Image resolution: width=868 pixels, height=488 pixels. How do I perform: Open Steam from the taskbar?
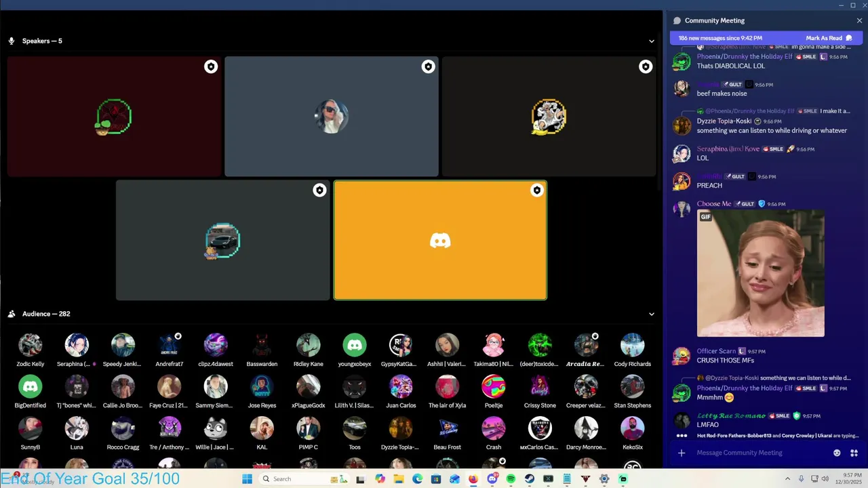coord(529,479)
